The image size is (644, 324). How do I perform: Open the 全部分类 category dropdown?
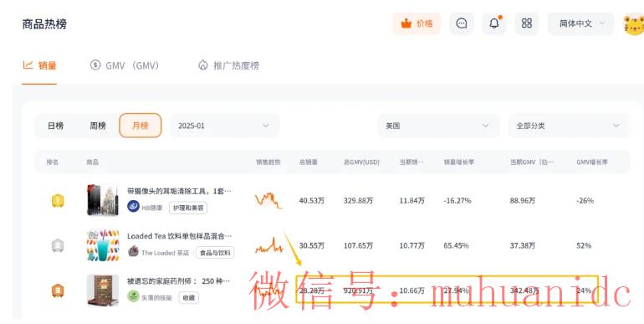(570, 126)
